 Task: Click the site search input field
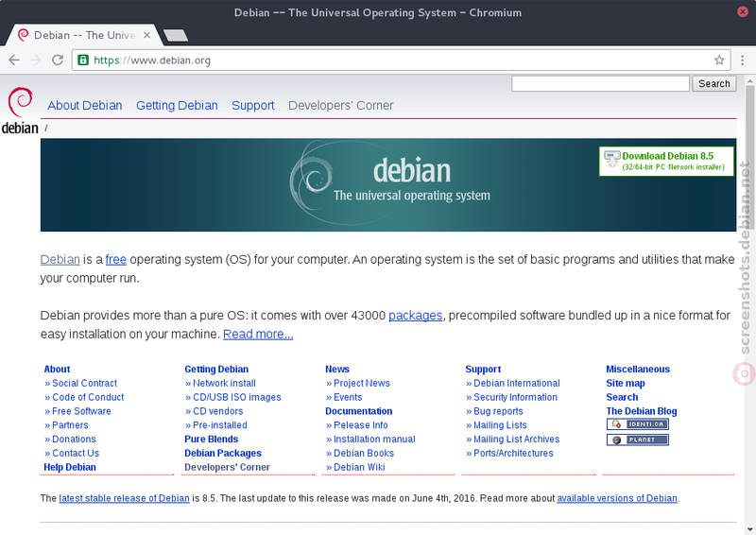click(x=600, y=84)
